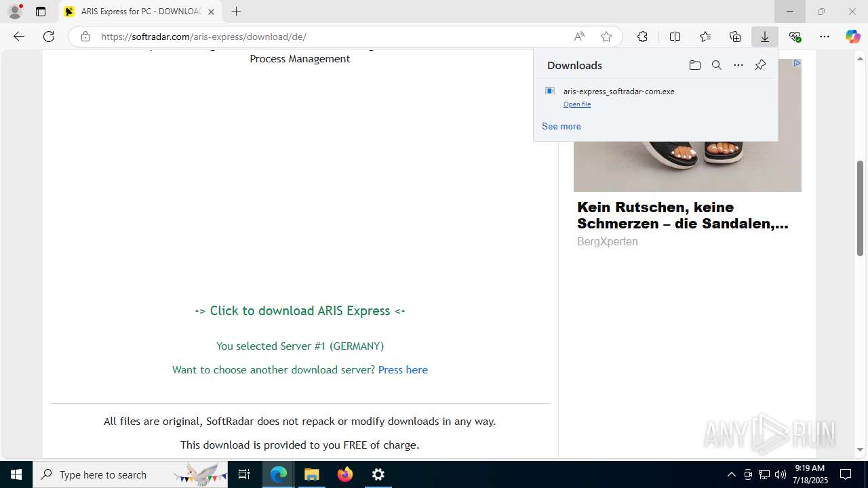Open Favorites list icon
868x488 pixels.
[705, 37]
